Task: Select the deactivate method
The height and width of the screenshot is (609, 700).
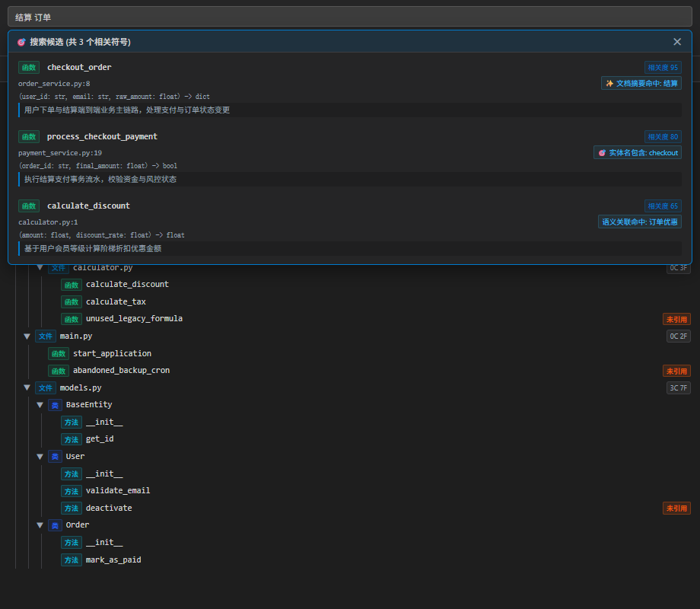Action: pyautogui.click(x=109, y=508)
